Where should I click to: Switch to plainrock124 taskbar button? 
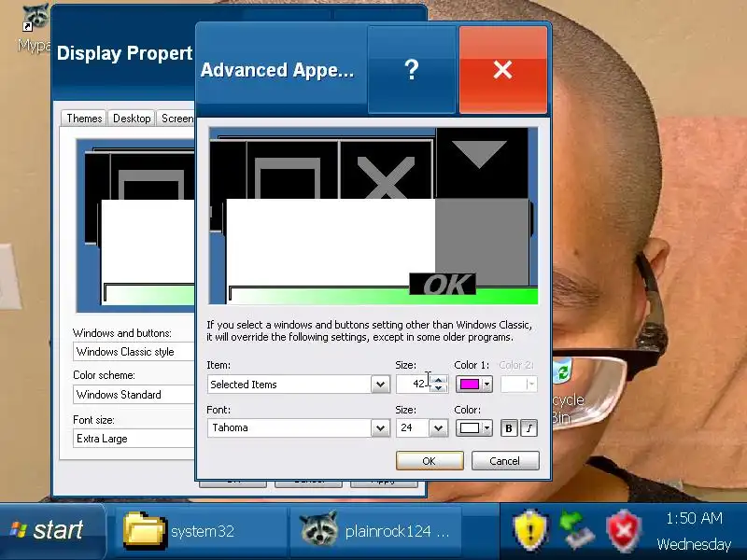pos(375,531)
